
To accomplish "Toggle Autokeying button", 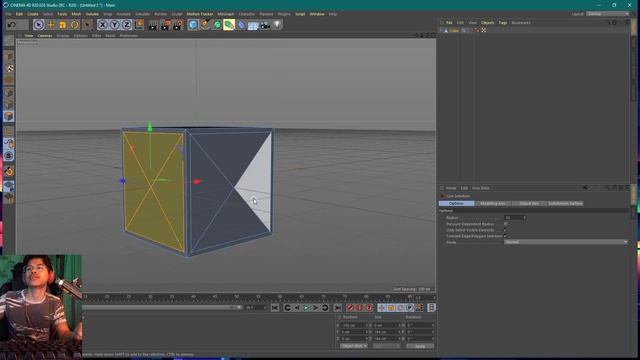I will click(x=359, y=308).
